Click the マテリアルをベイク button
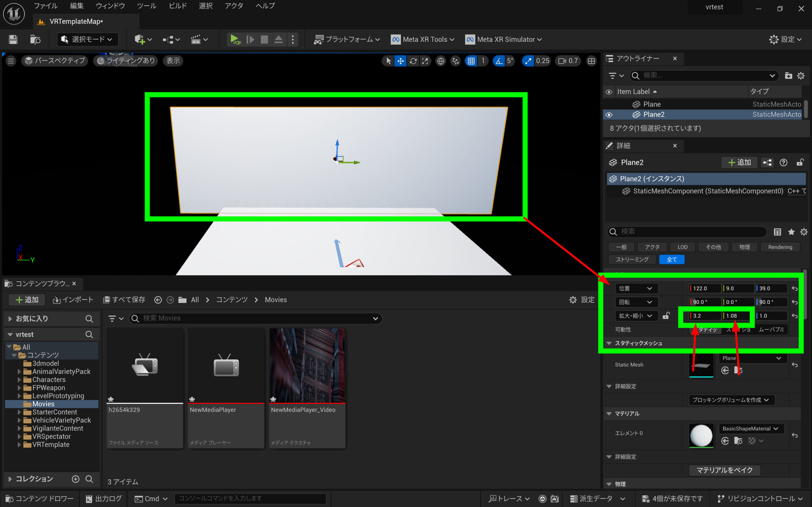The image size is (812, 507). pos(724,470)
